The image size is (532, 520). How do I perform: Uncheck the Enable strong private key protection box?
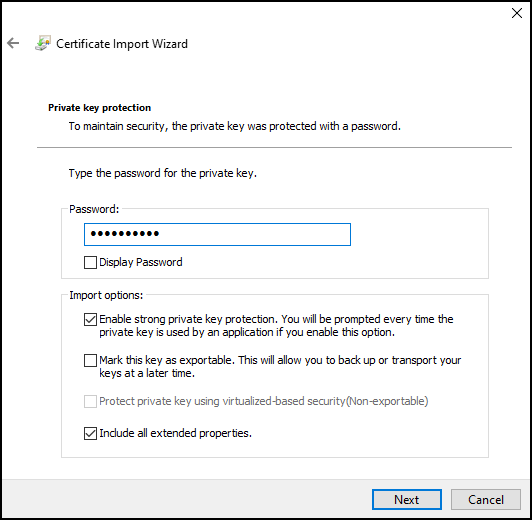click(90, 319)
